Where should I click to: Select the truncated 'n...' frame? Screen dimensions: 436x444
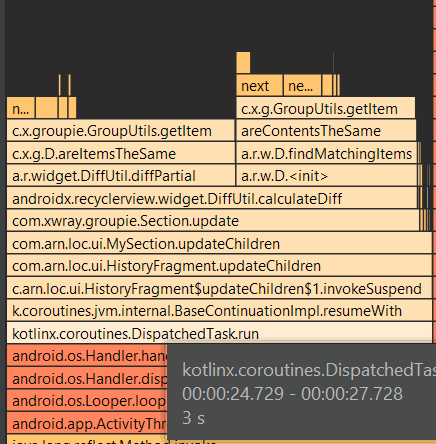click(20, 108)
